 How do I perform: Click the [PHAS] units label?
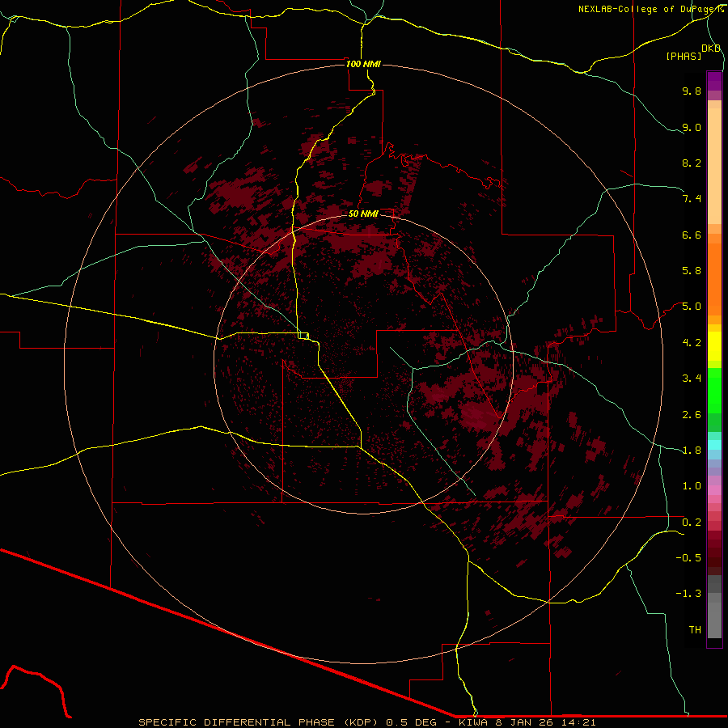point(684,56)
